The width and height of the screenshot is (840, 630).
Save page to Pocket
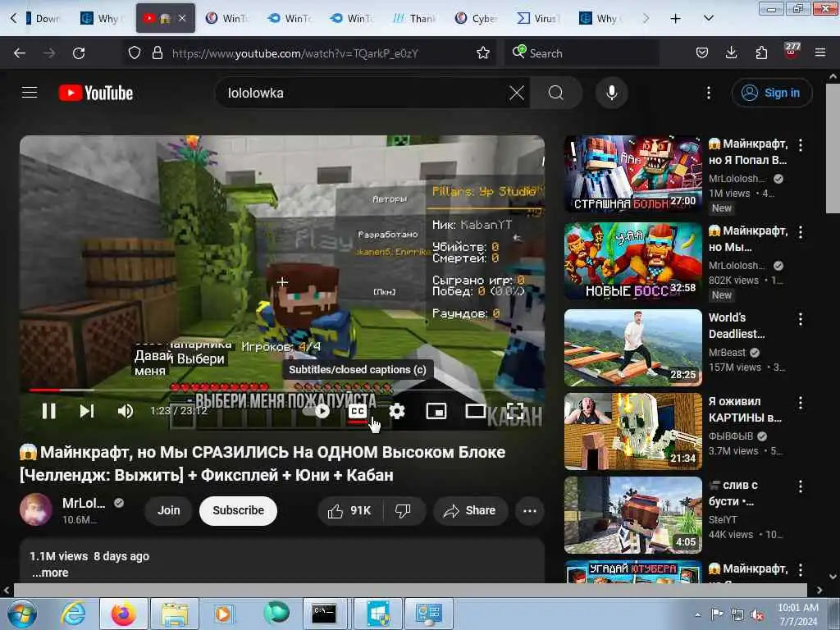click(702, 53)
